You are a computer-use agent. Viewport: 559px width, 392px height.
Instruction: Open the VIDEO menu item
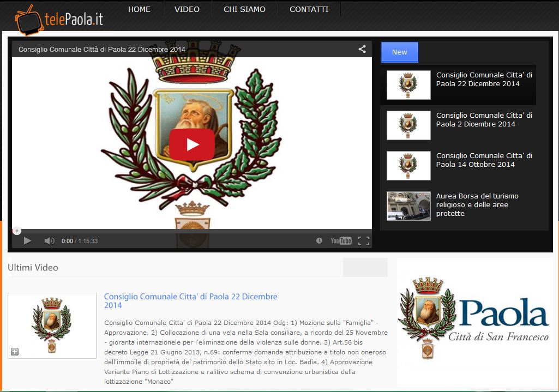tap(187, 9)
